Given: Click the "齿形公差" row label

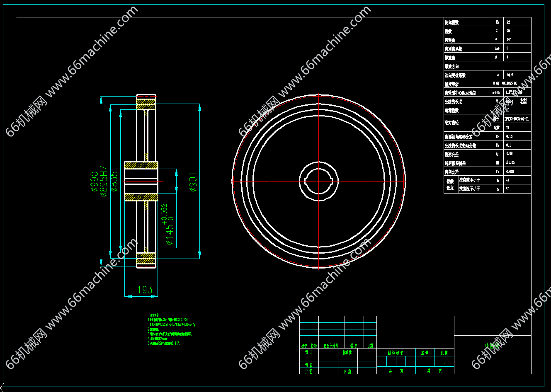Looking at the screenshot, I should click(x=451, y=154).
